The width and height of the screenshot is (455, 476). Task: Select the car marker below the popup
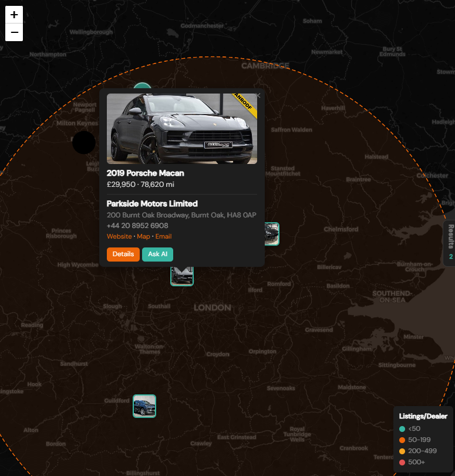coord(182,276)
